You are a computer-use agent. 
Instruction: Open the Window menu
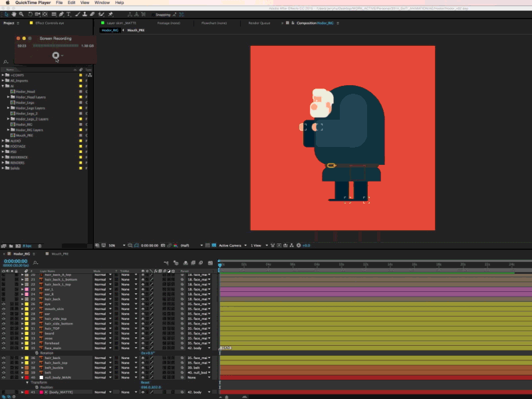102,3
